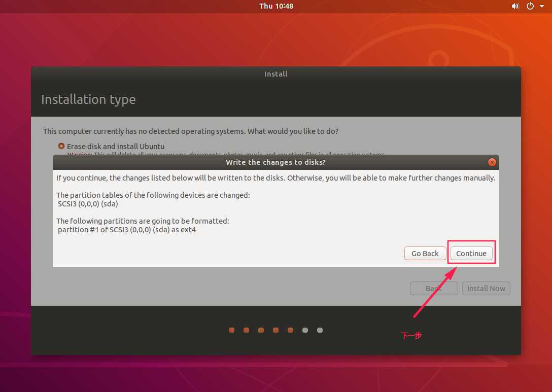The image size is (552, 392).
Task: Expand the system menu arrow
Action: [x=542, y=6]
